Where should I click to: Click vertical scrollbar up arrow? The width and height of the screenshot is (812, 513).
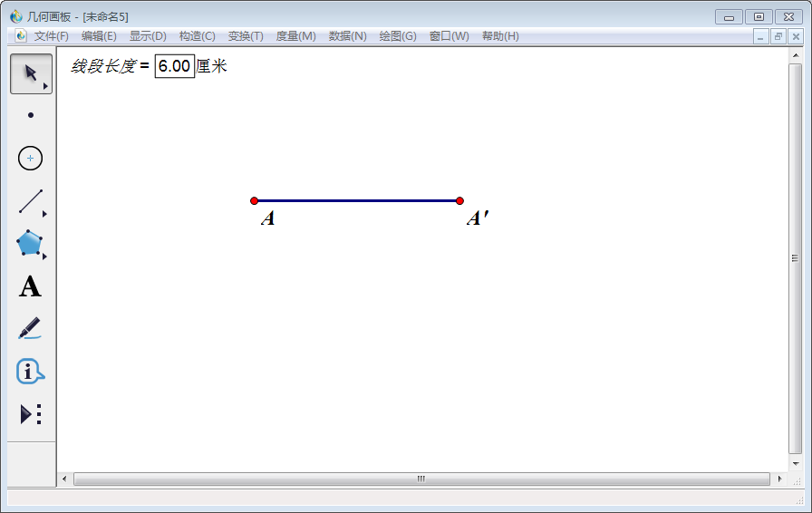(796, 55)
